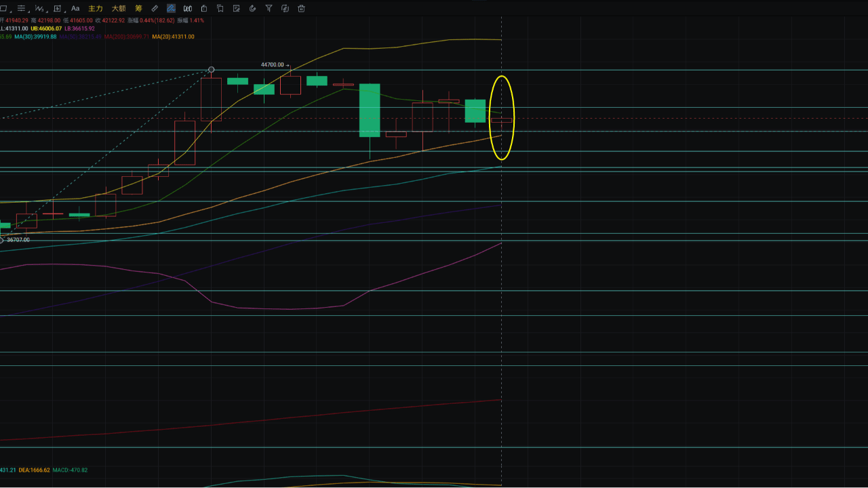Open the chart filter funnel icon
Screen dimensions: 868x488
[x=269, y=8]
